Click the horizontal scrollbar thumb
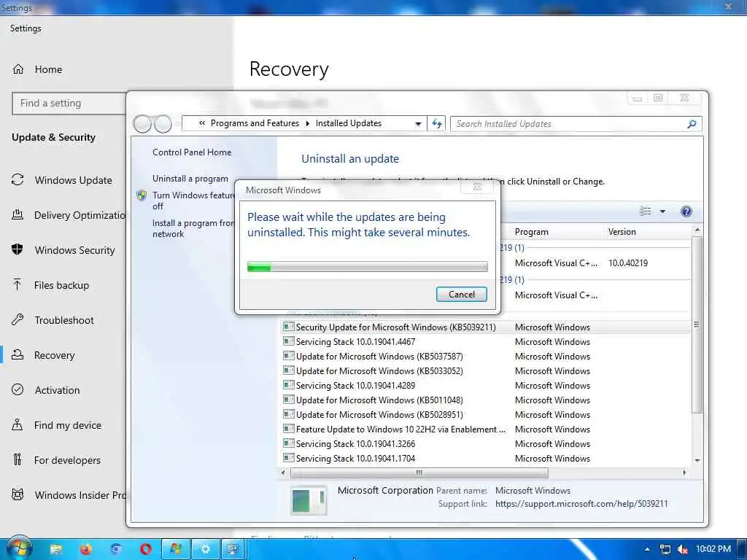 point(419,472)
